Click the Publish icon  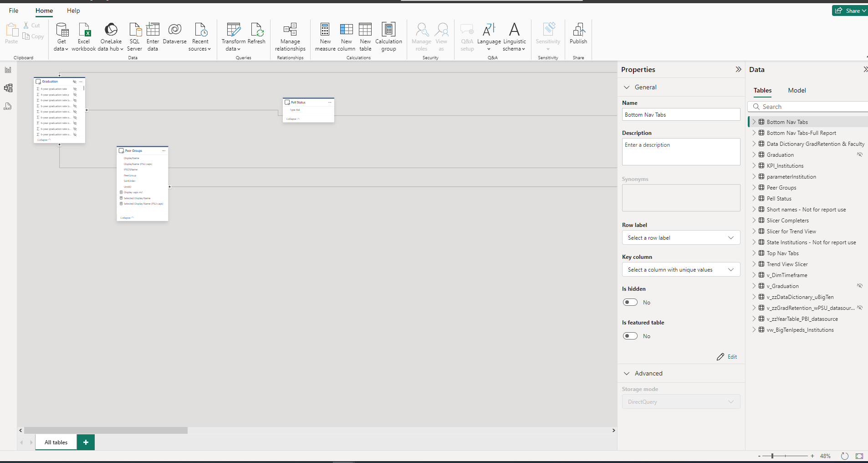(578, 30)
